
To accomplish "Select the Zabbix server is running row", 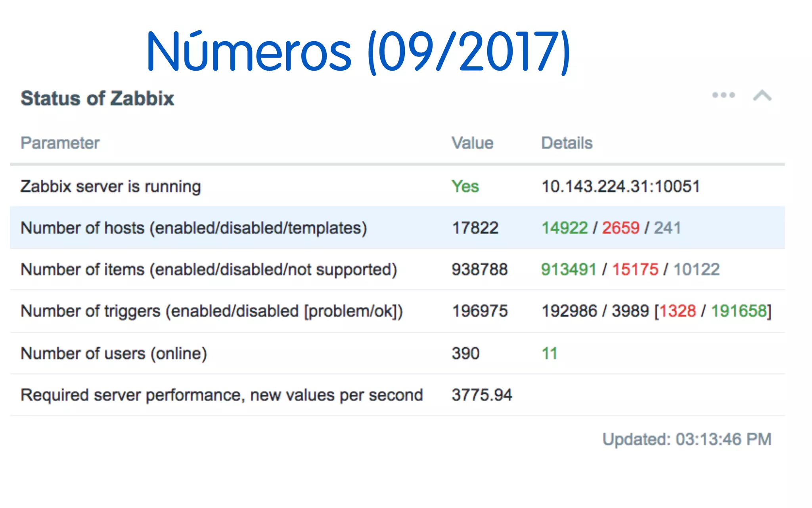I will click(x=111, y=187).
